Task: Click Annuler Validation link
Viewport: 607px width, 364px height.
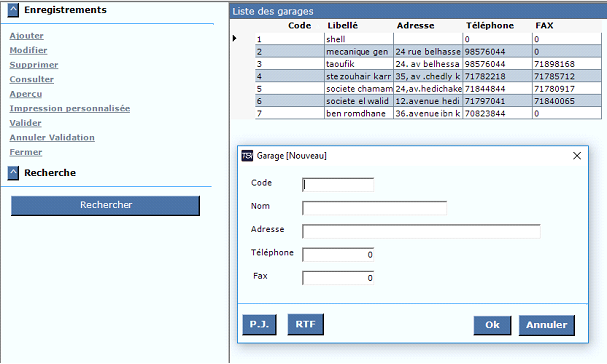Action: coord(52,137)
